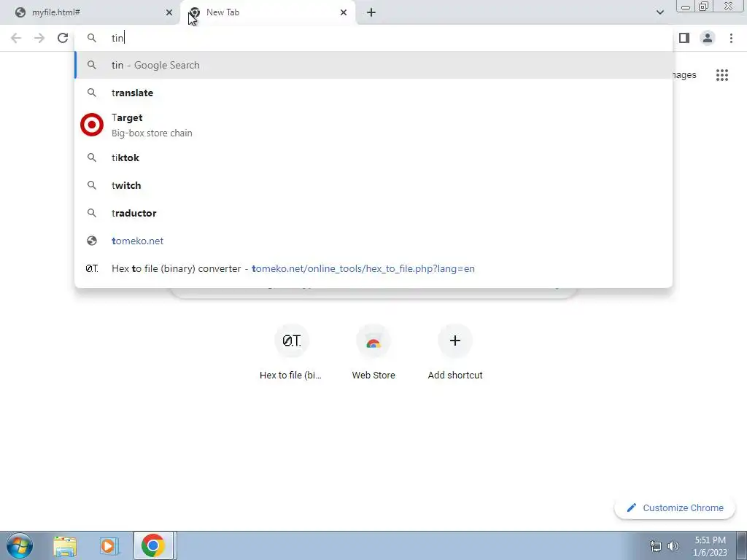Go back using the back arrow
The image size is (747, 560).
[x=16, y=38]
